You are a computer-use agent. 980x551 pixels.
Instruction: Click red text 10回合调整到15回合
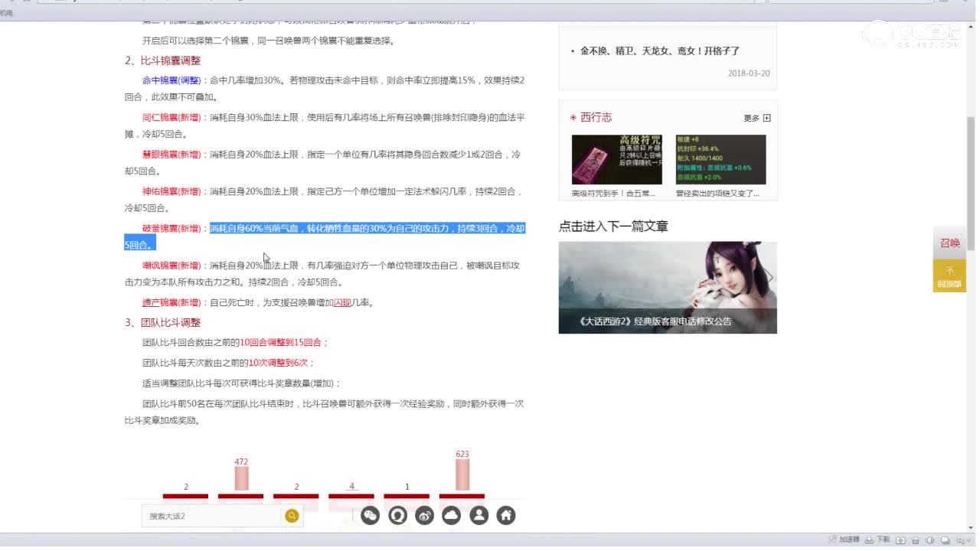(280, 342)
